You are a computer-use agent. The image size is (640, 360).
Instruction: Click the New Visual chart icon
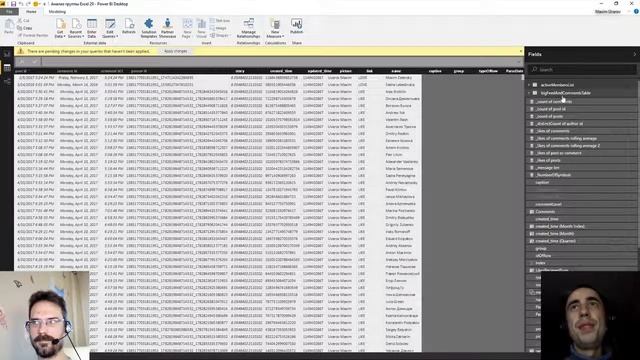pos(202,24)
